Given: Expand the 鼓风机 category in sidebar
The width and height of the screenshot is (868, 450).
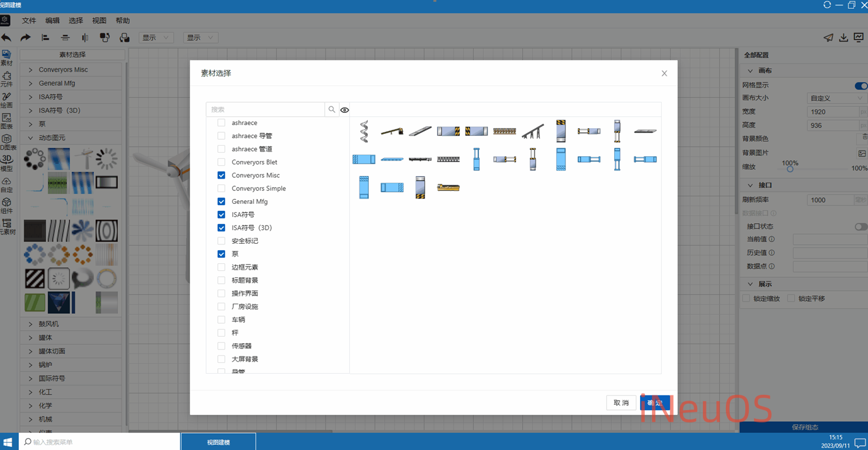Looking at the screenshot, I should [x=49, y=324].
